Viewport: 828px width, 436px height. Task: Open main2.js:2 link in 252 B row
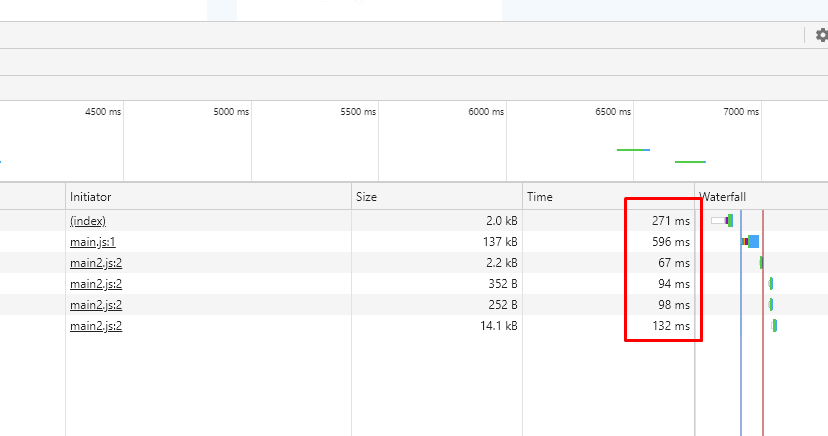pos(96,305)
